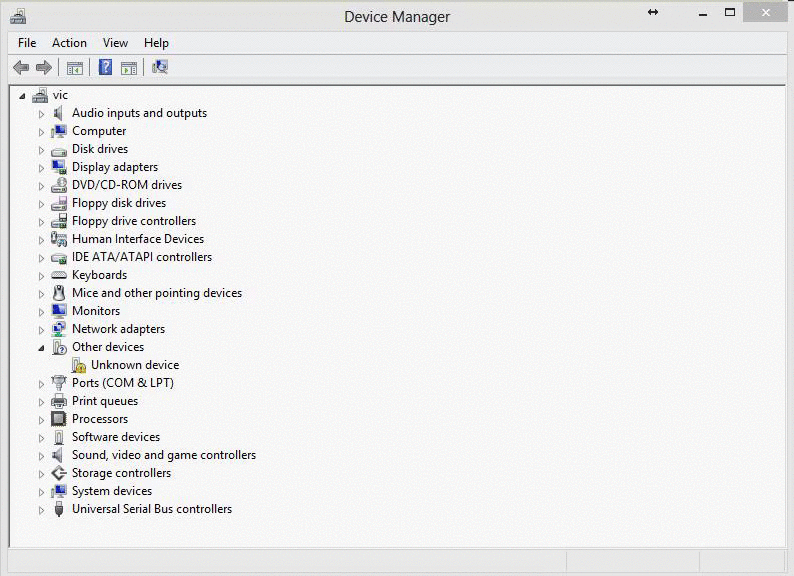
Task: Expand Sound, video and game controllers
Action: point(41,456)
